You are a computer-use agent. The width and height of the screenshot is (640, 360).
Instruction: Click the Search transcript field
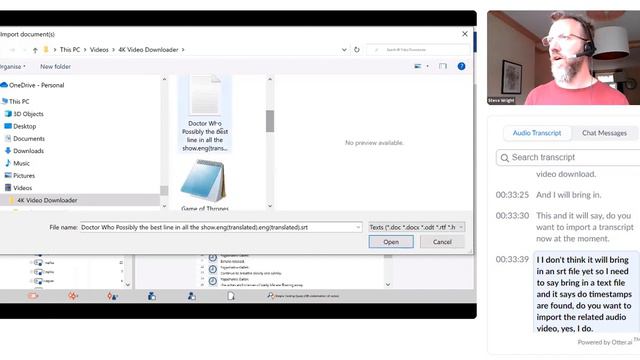tap(568, 158)
